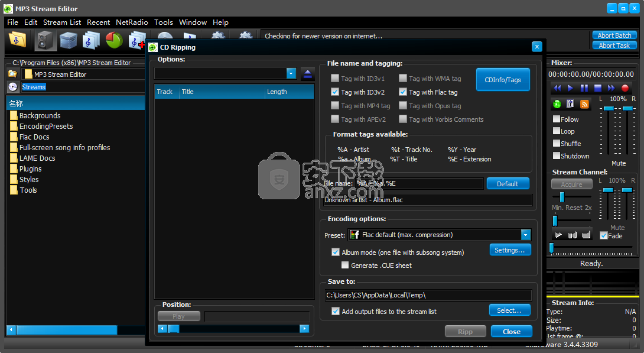The image size is (644, 353).
Task: Open encoding Settings... button
Action: (x=510, y=250)
